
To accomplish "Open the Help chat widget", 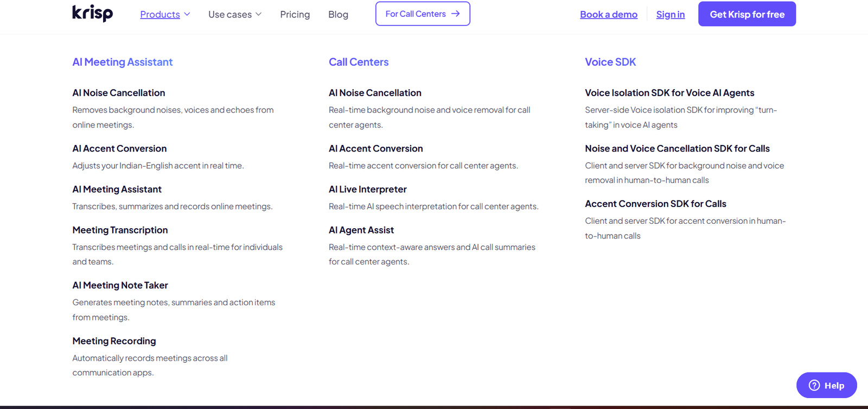I will (826, 385).
